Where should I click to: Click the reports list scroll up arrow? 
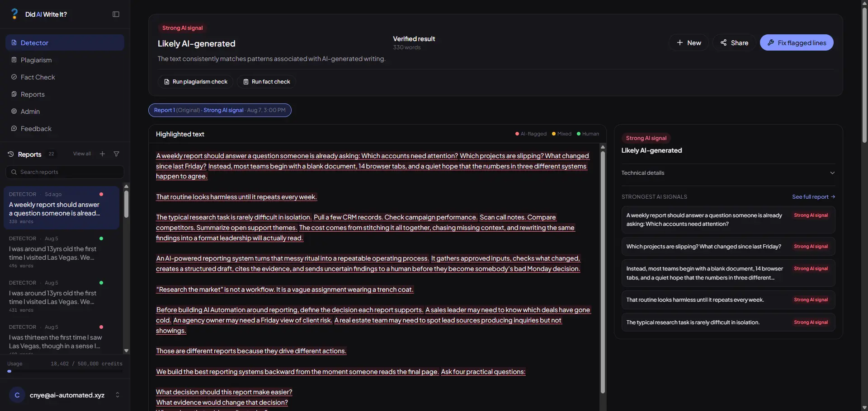(x=126, y=186)
